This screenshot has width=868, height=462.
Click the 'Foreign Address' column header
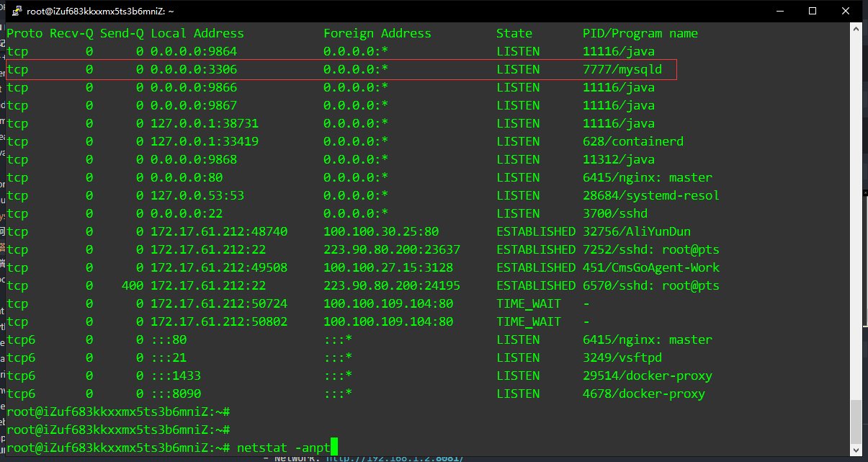377,33
